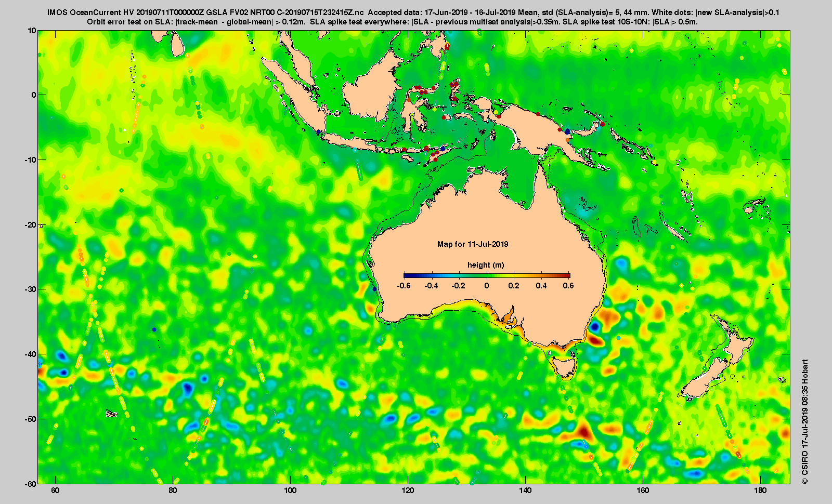Click the longitude 60 axis label
832x504 pixels.
click(x=56, y=490)
